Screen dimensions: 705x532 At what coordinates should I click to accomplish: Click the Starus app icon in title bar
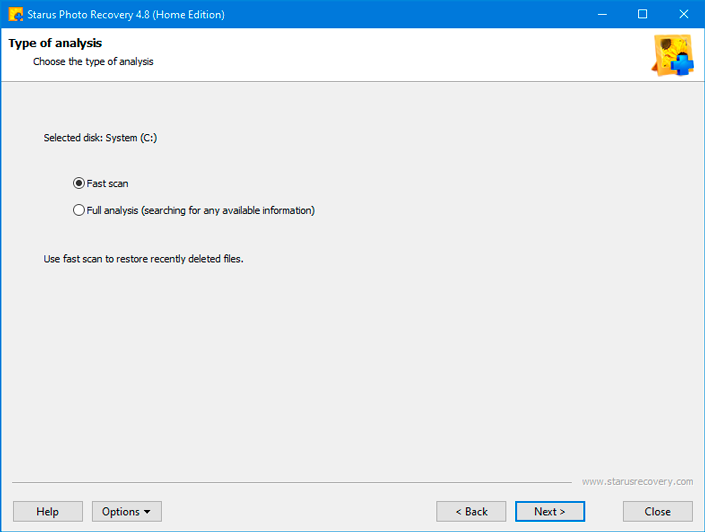tap(15, 14)
